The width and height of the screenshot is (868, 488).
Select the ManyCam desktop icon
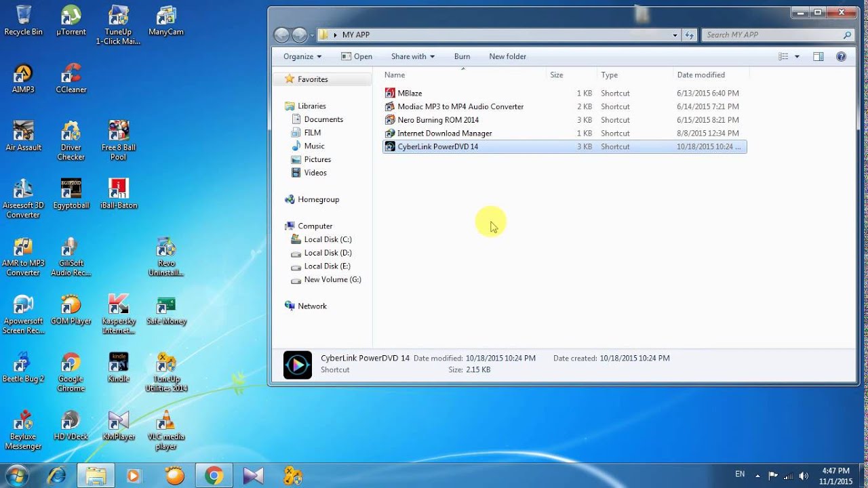coord(165,20)
